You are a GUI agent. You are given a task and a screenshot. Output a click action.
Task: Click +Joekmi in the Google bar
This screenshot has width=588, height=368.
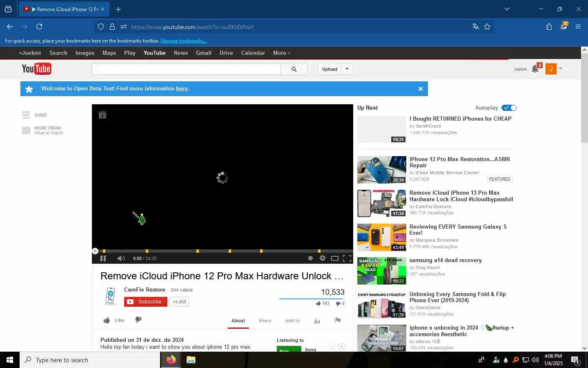click(x=30, y=53)
